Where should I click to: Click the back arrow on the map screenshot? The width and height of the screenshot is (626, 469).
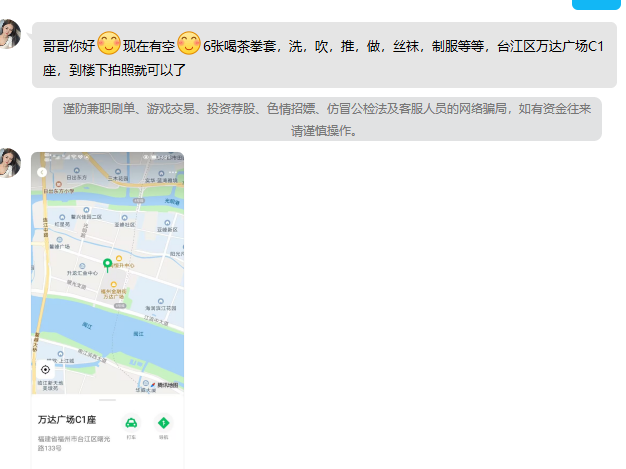tap(42, 172)
